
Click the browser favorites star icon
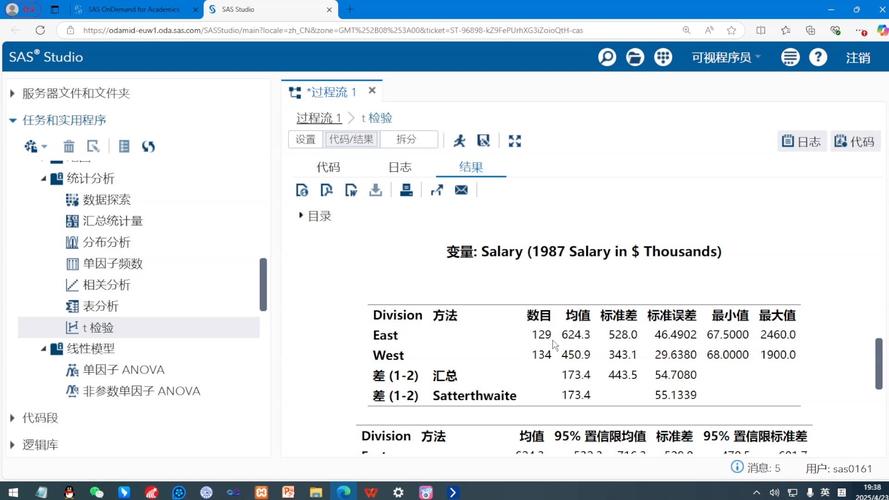point(731,30)
